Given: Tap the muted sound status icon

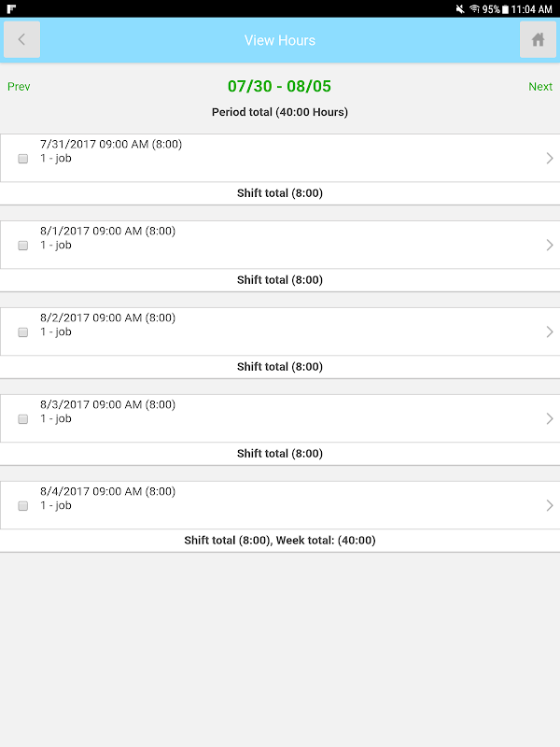Looking at the screenshot, I should pyautogui.click(x=460, y=9).
